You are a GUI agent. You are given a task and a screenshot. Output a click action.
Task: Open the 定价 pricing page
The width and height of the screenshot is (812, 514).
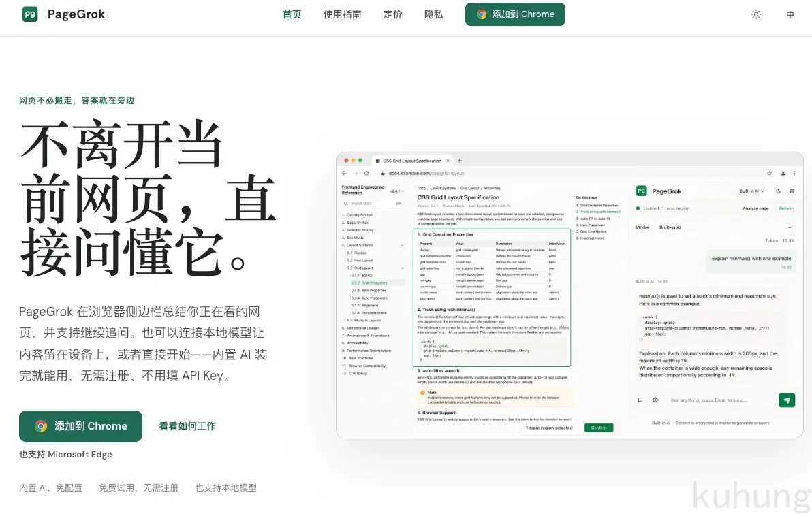[x=392, y=14]
